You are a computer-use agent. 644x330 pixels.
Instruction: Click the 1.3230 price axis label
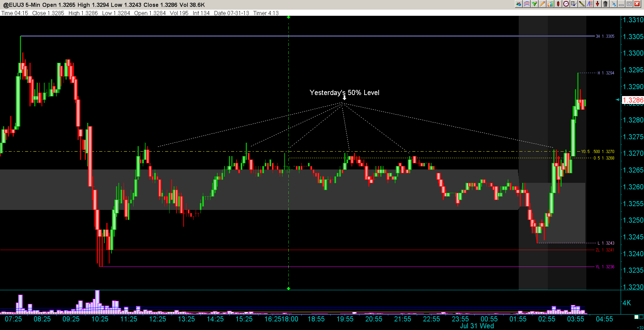point(633,287)
